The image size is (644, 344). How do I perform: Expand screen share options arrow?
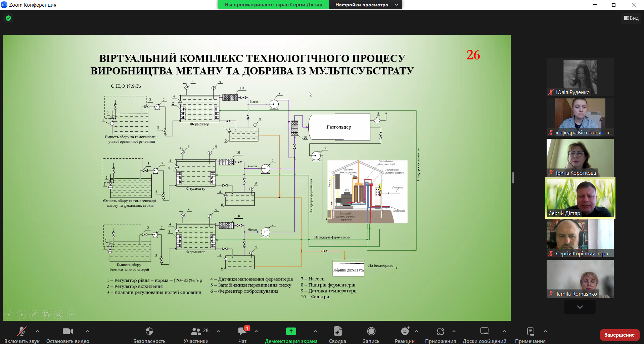click(316, 331)
